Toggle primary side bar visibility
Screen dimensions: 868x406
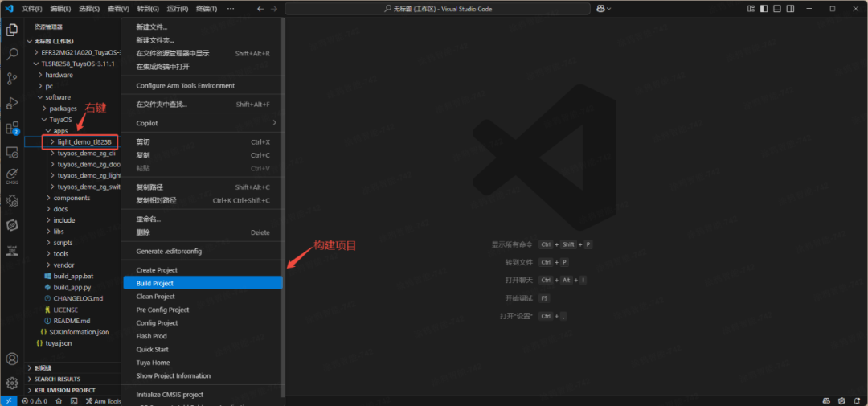tap(764, 9)
